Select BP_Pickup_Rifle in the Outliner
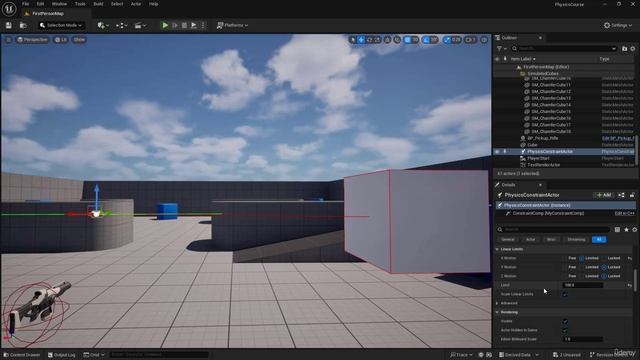 pos(542,138)
